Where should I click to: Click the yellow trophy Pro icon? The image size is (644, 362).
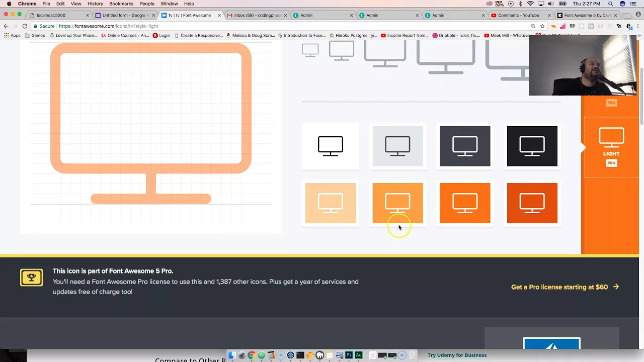pyautogui.click(x=31, y=278)
